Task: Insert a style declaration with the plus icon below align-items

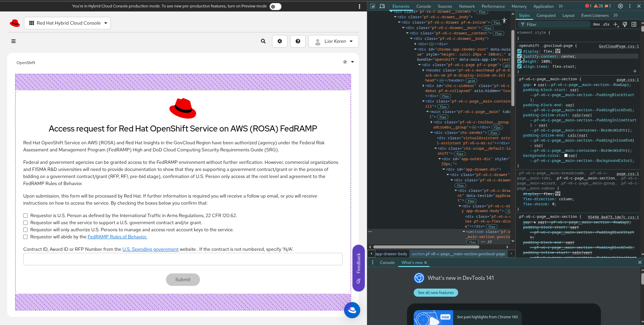Action: click(x=635, y=71)
